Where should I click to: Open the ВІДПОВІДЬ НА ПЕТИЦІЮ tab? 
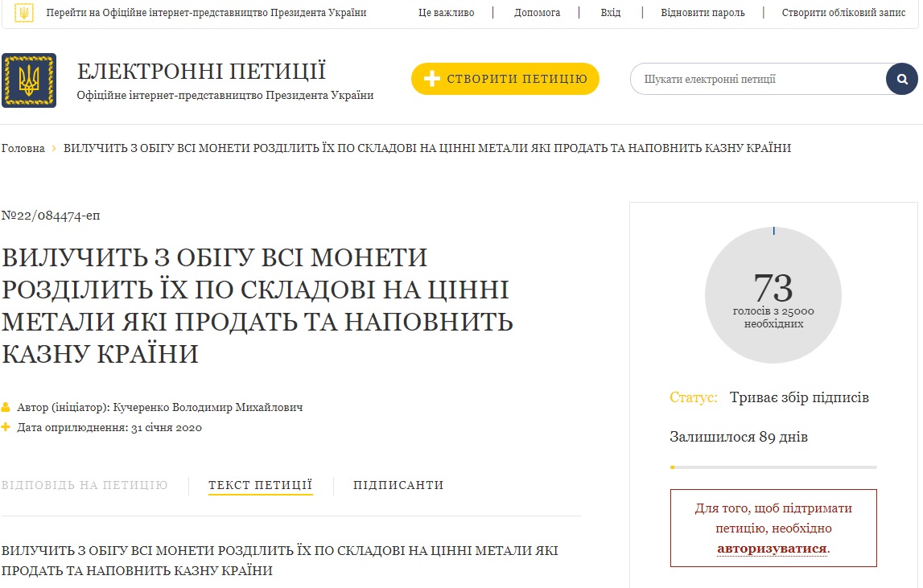coord(86,485)
